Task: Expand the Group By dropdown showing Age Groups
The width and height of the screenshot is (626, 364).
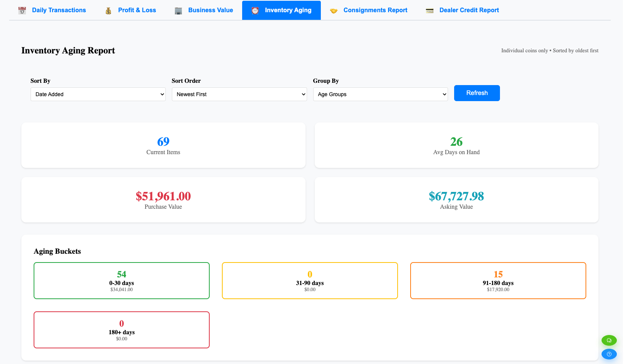Action: coord(380,94)
